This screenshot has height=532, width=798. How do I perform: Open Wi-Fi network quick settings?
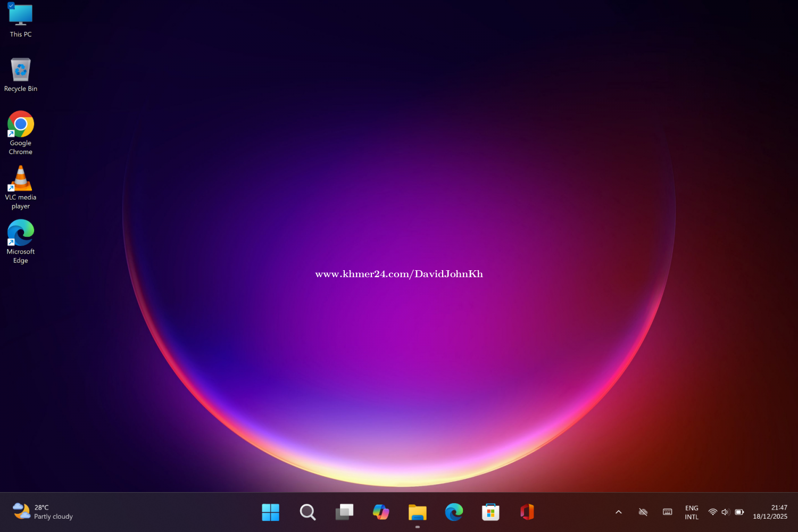click(x=713, y=512)
